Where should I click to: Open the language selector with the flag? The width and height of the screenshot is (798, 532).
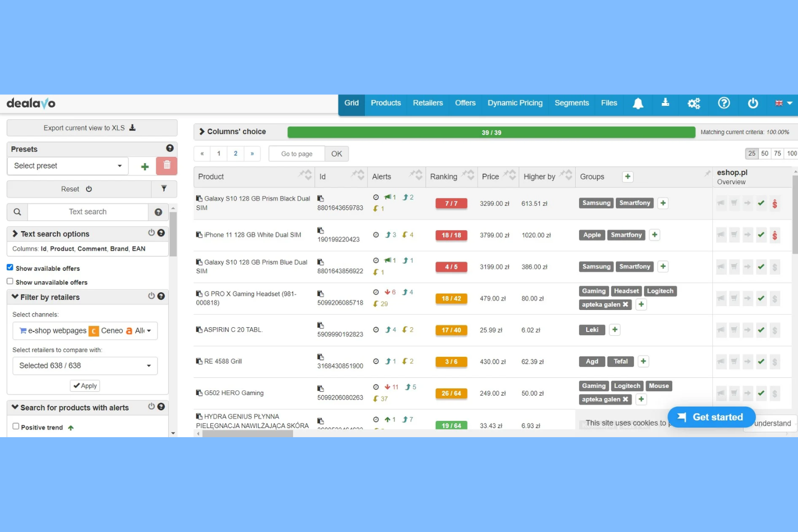tap(783, 103)
